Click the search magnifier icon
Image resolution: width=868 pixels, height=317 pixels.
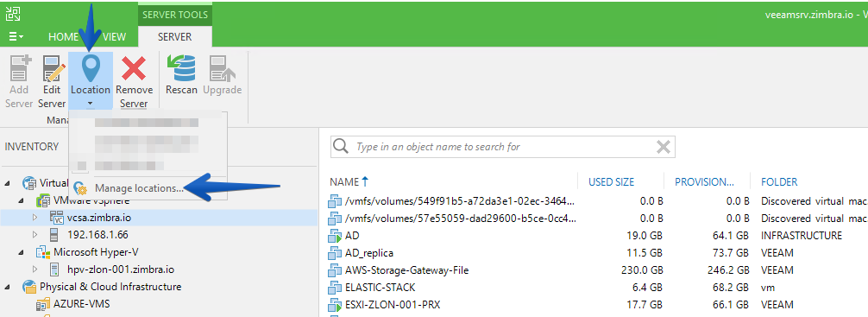[341, 146]
